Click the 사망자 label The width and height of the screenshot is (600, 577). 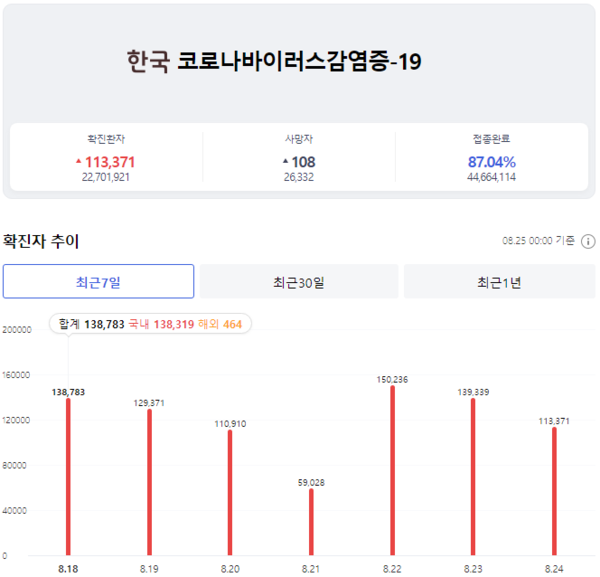point(299,139)
